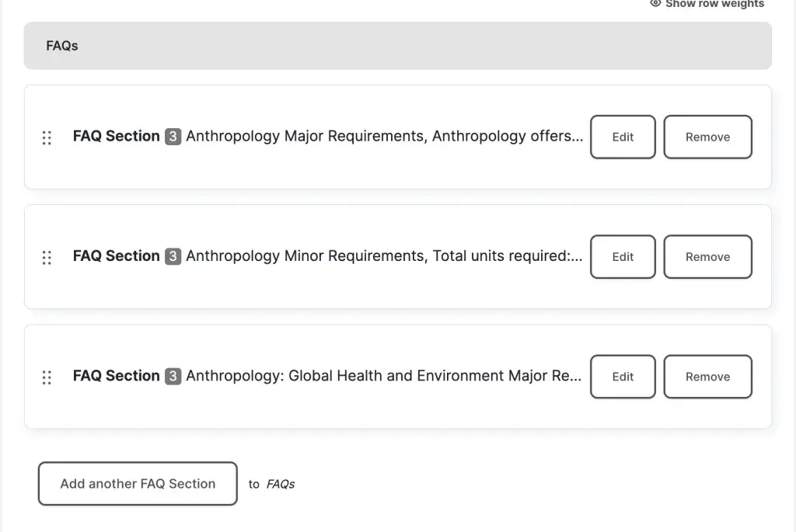The image size is (796, 532).
Task: Remove the Global Health and Environment FAQ section
Action: point(707,376)
